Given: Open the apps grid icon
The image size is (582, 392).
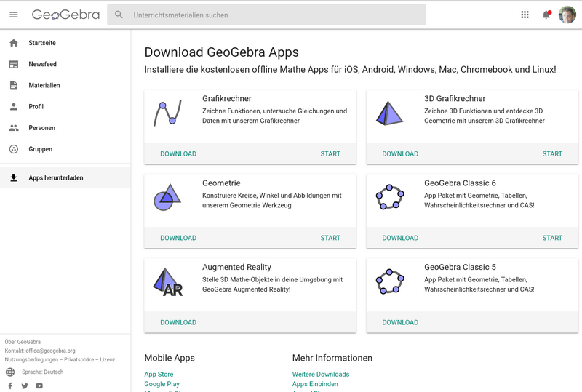Looking at the screenshot, I should pyautogui.click(x=525, y=15).
